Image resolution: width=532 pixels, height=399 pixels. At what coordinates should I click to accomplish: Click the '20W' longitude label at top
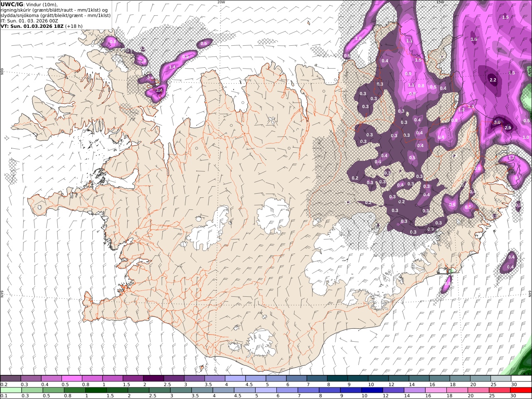coord(221,2)
